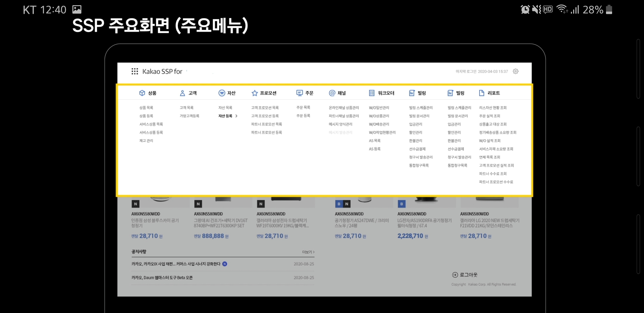Open the 카카오, Daum 웹마스터 도구 notice
The height and width of the screenshot is (313, 644).
(162, 278)
